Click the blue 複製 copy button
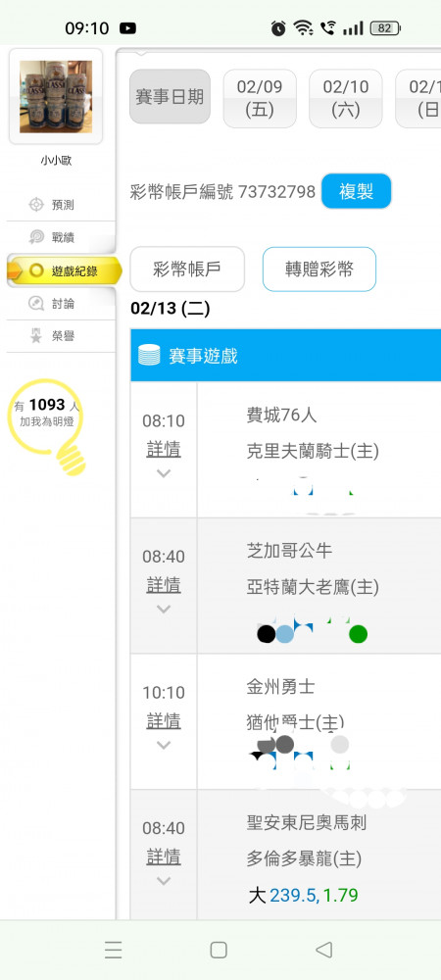This screenshot has width=441, height=980. [x=356, y=191]
